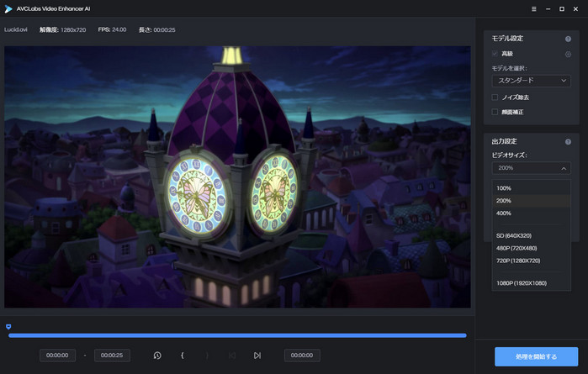The image size is (588, 374).
Task: Click the blue timeline progress bar
Action: 237,335
